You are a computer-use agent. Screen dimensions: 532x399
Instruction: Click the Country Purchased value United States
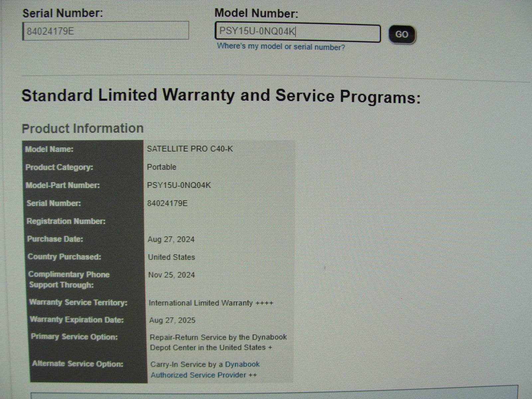[x=171, y=257]
